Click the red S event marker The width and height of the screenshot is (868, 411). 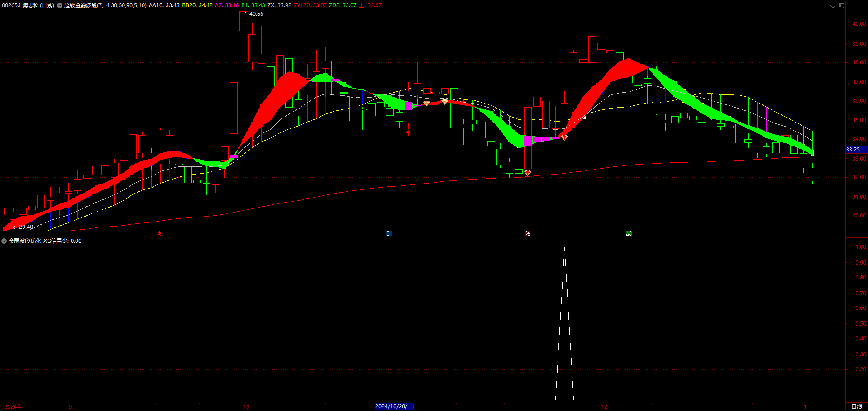pos(159,234)
